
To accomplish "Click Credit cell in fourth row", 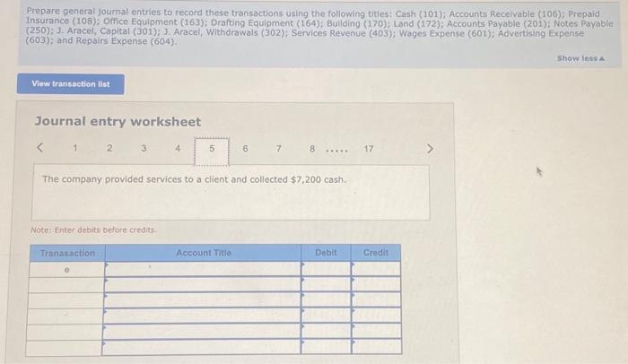I will point(377,316).
